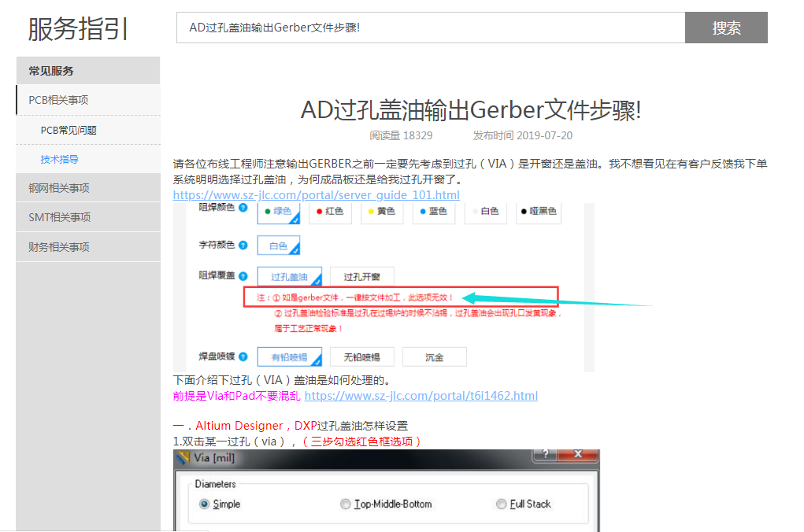Screen dimensions: 804x532
Task: Click the help icon beside 字符颜色
Action: click(x=243, y=246)
